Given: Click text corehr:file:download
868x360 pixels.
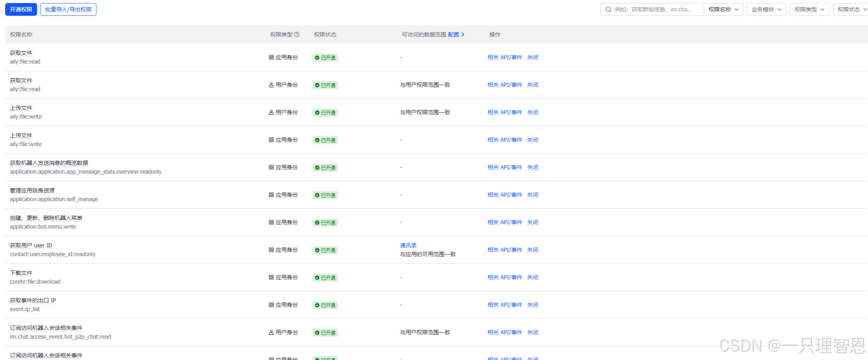Looking at the screenshot, I should pos(35,282).
